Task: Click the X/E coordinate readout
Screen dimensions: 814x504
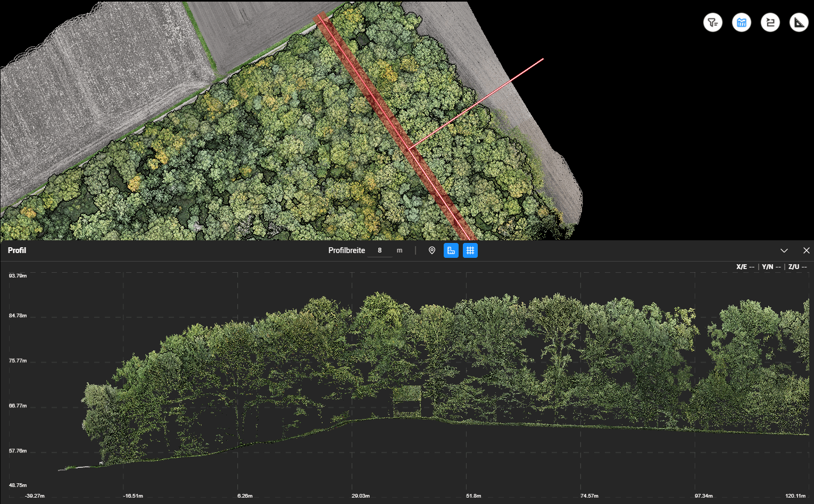Action: click(745, 267)
